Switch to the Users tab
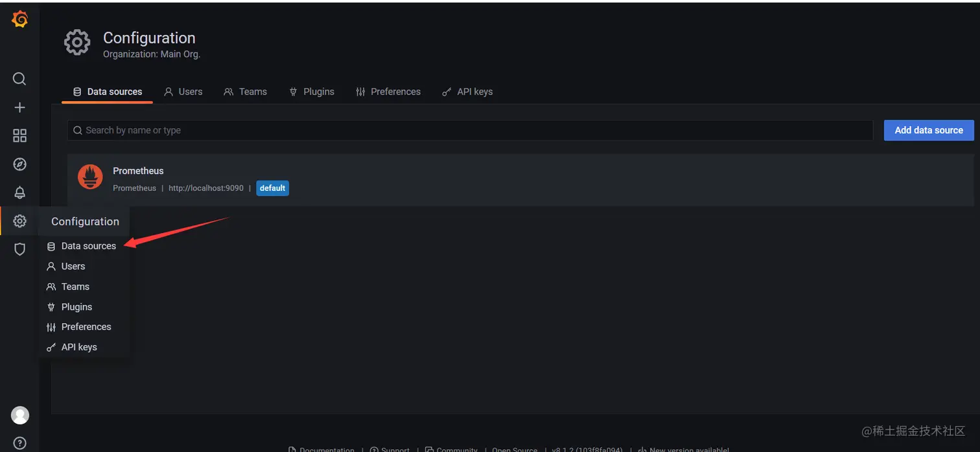 pyautogui.click(x=183, y=91)
